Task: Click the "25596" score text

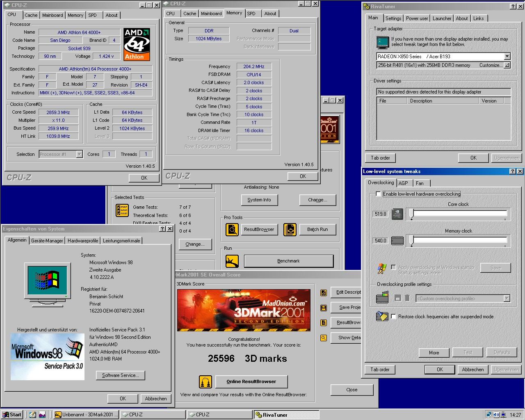Action: click(x=221, y=358)
